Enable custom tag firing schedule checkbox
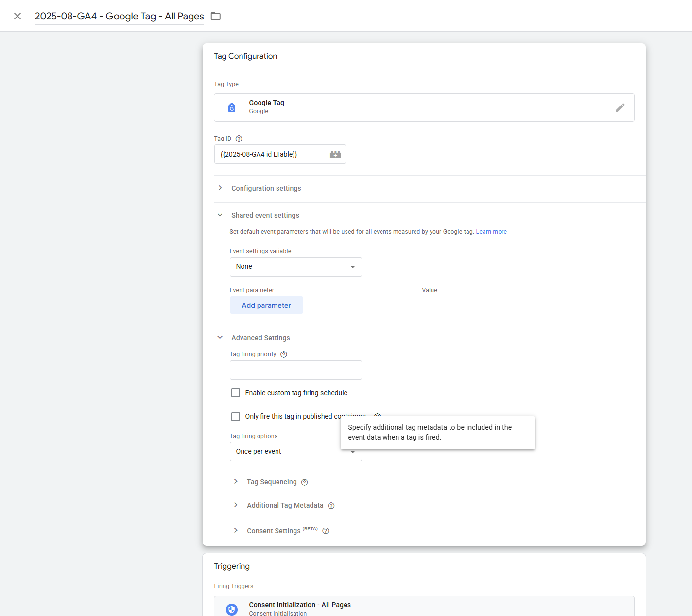The image size is (692, 616). (236, 393)
